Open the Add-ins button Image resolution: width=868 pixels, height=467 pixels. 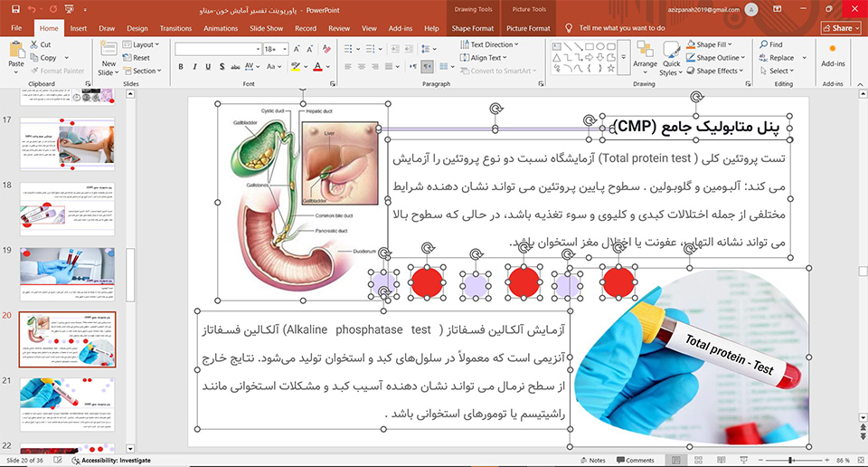(x=833, y=55)
